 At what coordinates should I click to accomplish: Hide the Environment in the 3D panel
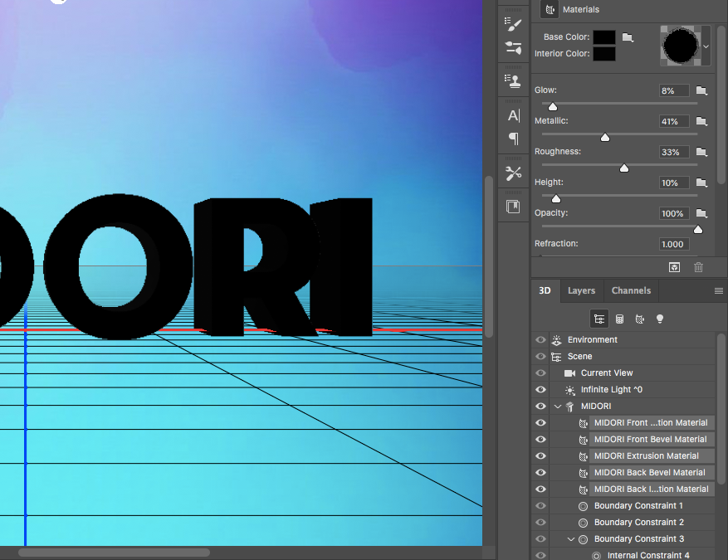[540, 339]
